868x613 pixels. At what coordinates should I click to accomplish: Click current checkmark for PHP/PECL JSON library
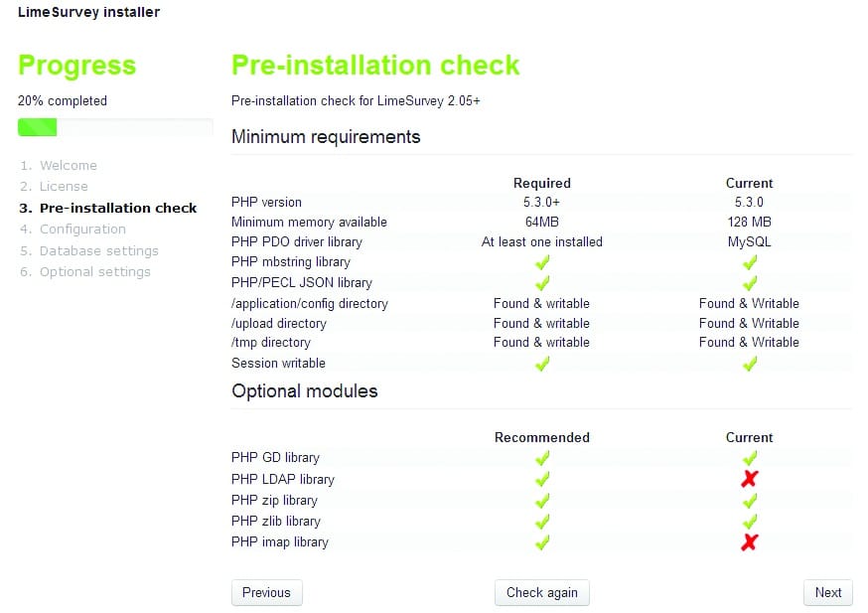coord(750,282)
